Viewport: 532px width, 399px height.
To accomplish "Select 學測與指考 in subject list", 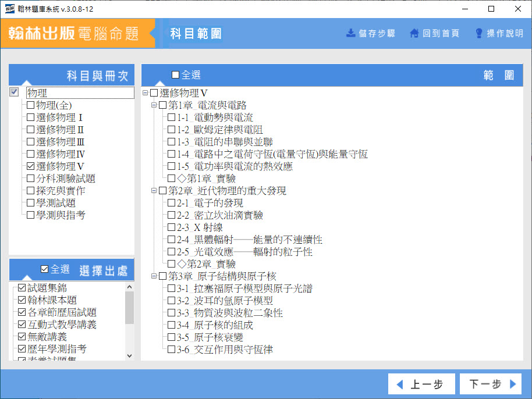I will point(61,215).
